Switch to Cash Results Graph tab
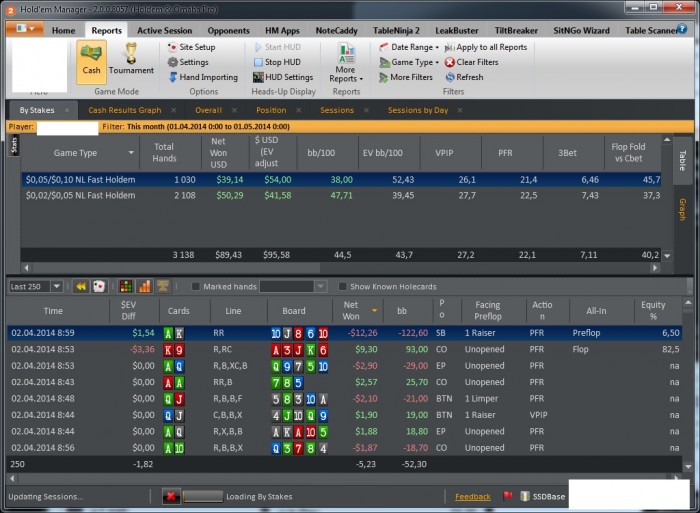This screenshot has width=700, height=513. pyautogui.click(x=125, y=110)
